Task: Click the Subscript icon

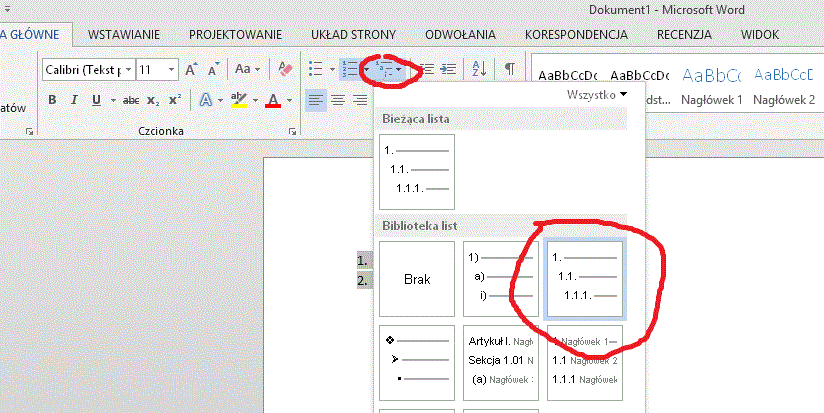Action: 152,100
